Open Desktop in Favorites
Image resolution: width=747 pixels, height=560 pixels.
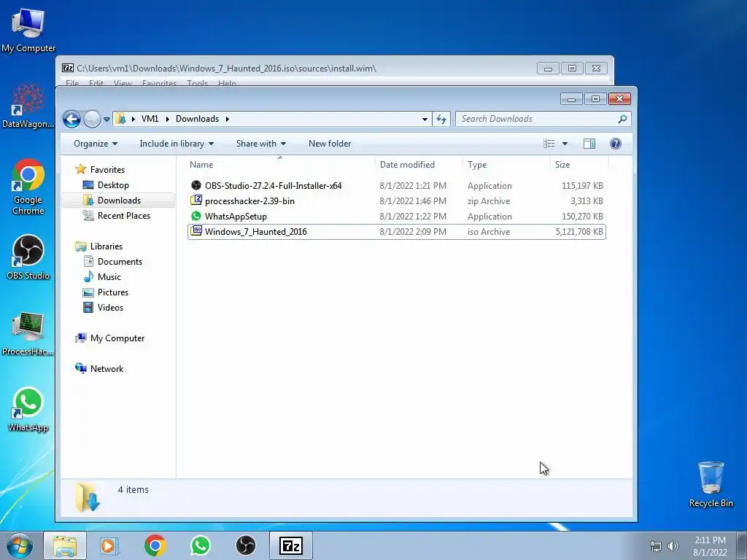[113, 184]
